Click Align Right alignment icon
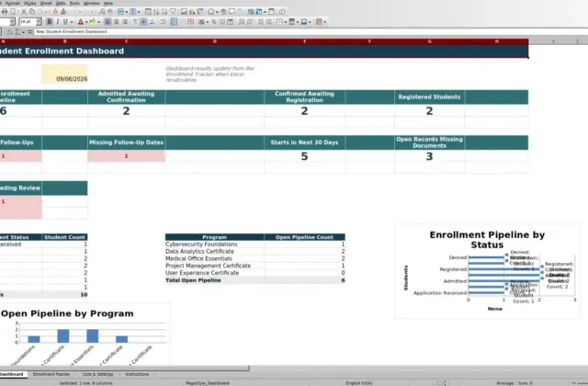 tap(125, 22)
